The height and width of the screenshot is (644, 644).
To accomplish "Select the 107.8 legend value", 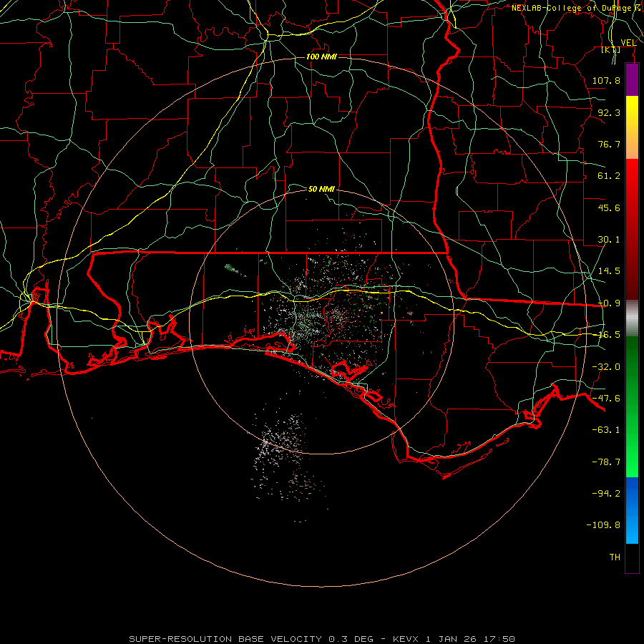I will pyautogui.click(x=606, y=80).
